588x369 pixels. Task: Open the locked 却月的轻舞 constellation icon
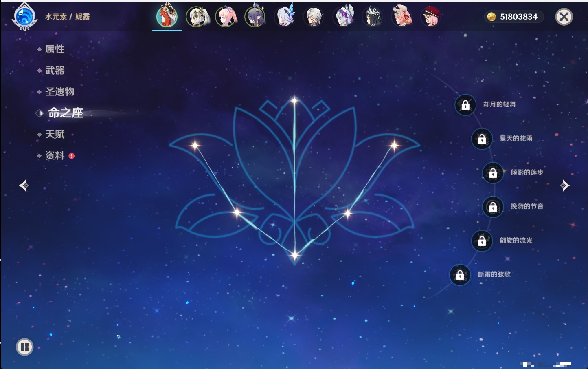(465, 105)
